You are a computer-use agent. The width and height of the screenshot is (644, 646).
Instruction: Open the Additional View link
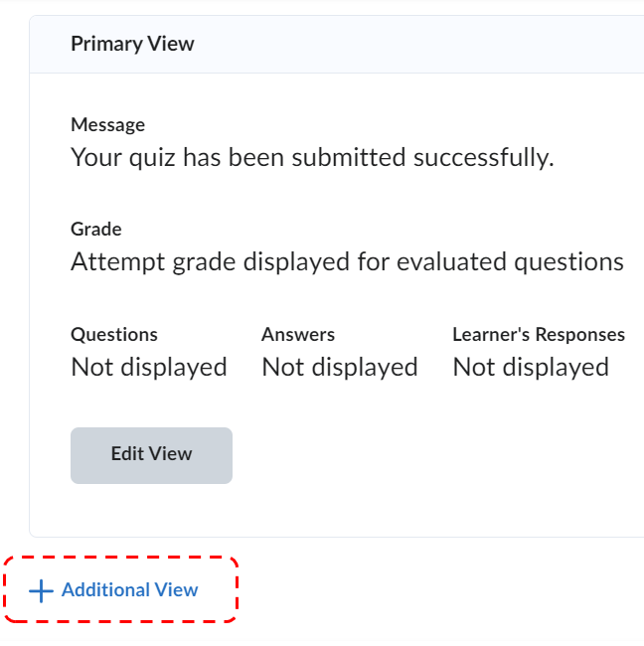tap(129, 590)
